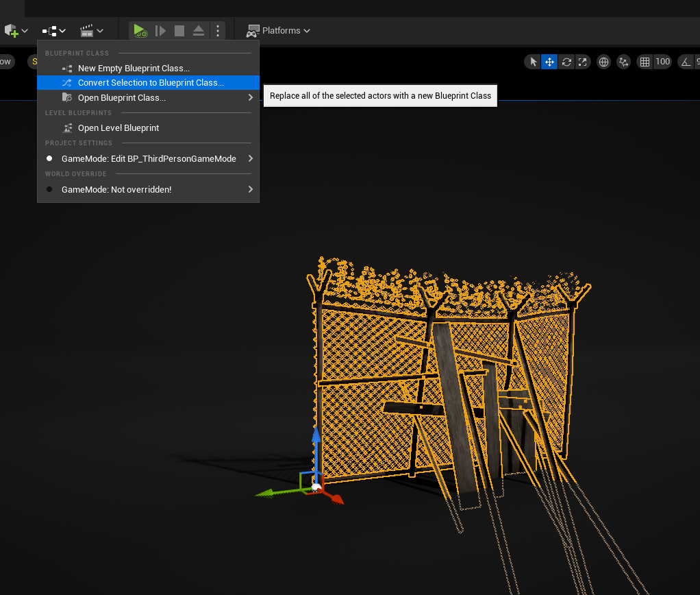Open the Cinematics clapperboard menu
Screen dimensions: 700x595
coord(92,31)
